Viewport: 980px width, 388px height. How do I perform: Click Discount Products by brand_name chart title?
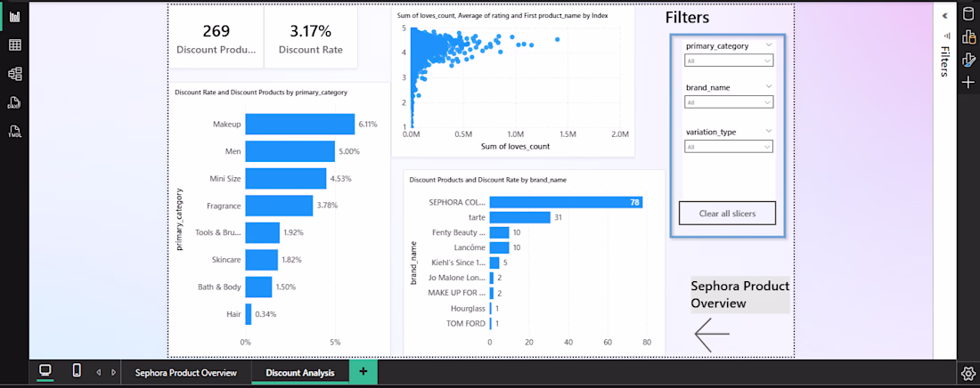click(x=487, y=180)
